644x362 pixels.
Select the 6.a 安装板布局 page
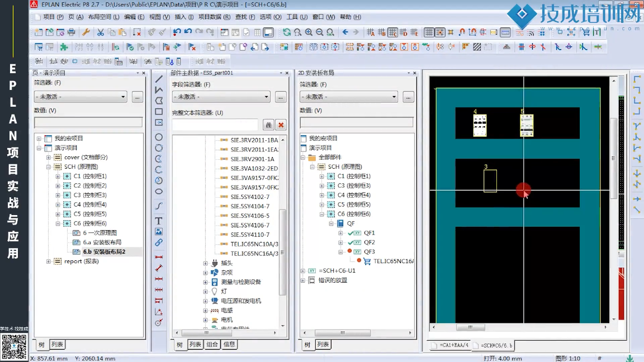click(102, 242)
